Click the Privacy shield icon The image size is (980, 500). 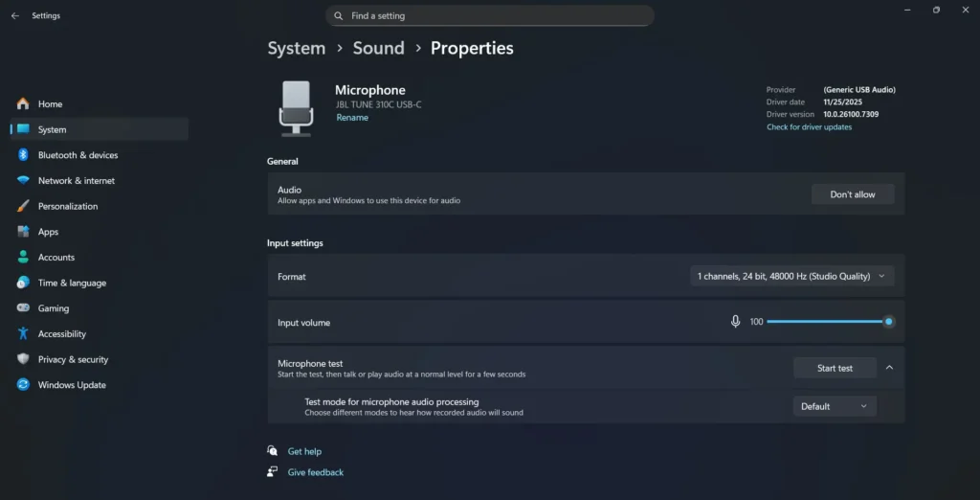(x=23, y=359)
